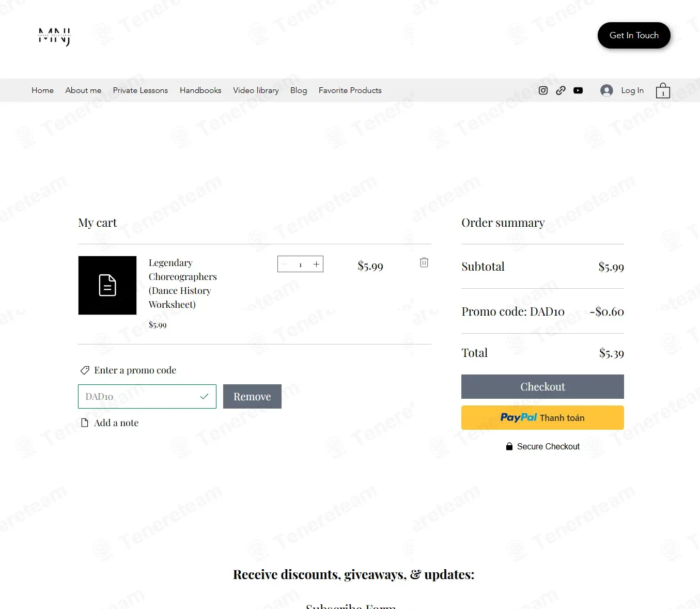
Task: Go to the Video library page
Action: [256, 90]
